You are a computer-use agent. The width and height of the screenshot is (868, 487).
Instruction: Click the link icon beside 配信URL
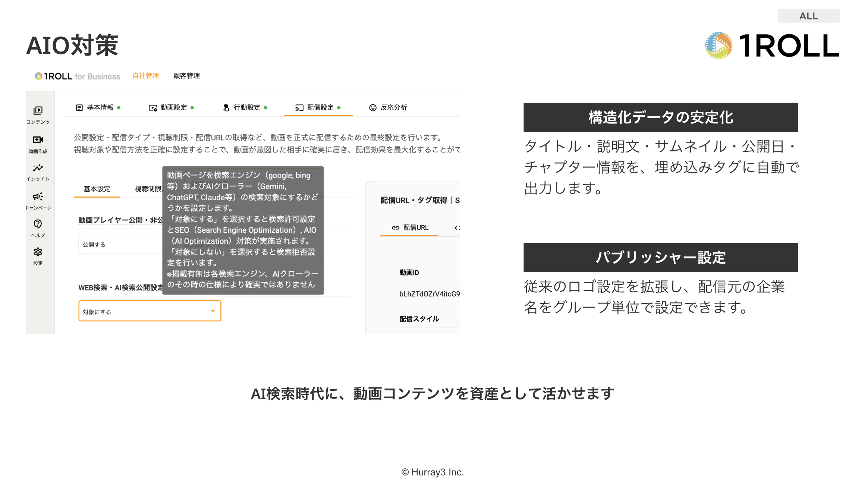396,228
